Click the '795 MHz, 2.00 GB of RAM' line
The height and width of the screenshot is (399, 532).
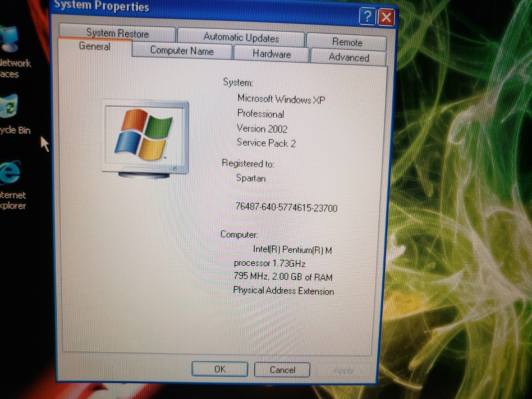pos(283,277)
